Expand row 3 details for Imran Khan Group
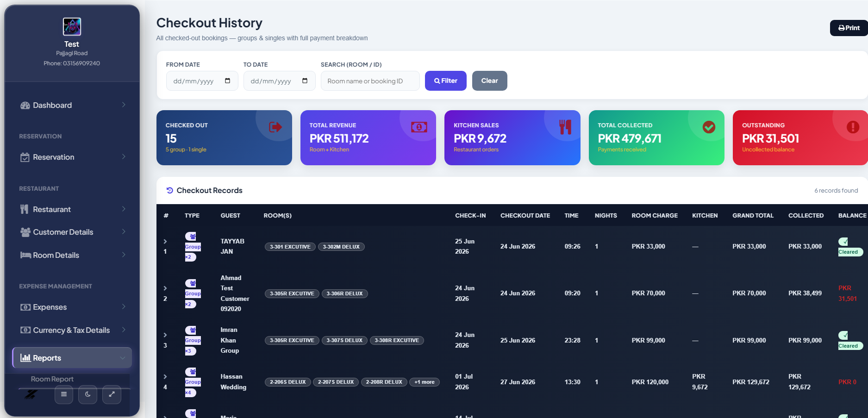The width and height of the screenshot is (868, 418). (165, 335)
